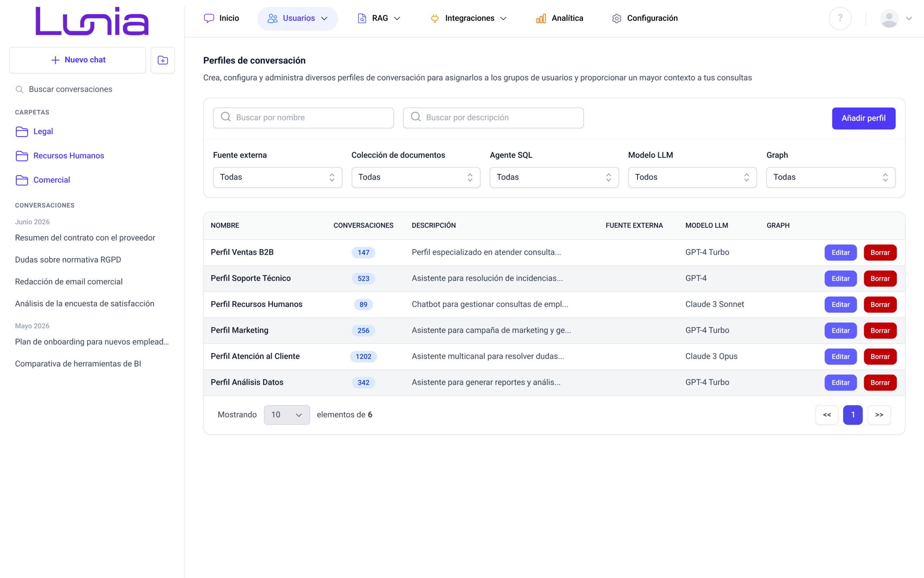Open the Fuente externa dropdown

coord(278,177)
